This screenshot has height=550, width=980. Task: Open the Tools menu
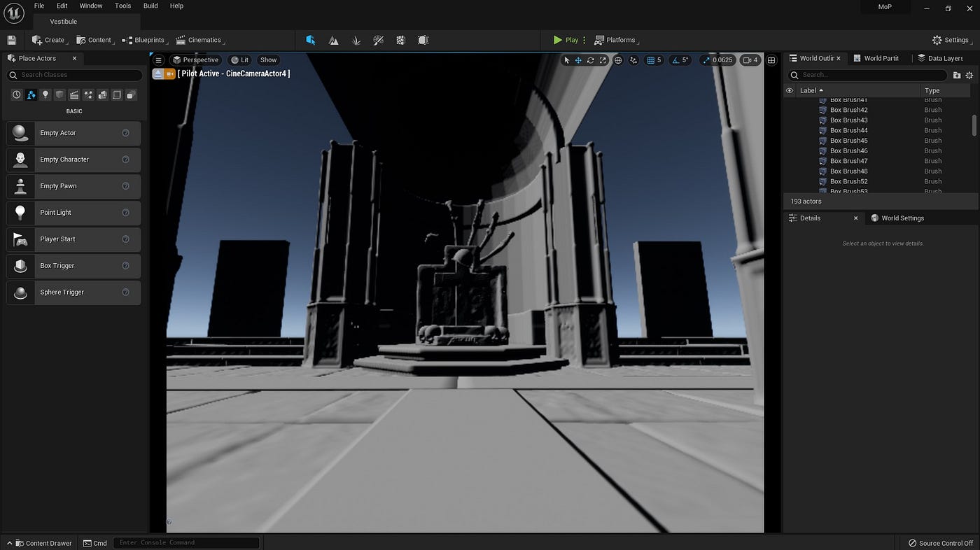click(123, 6)
